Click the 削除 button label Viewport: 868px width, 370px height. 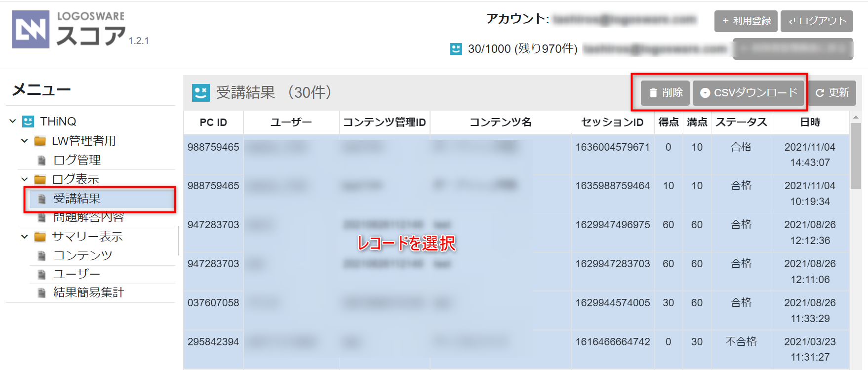point(672,93)
